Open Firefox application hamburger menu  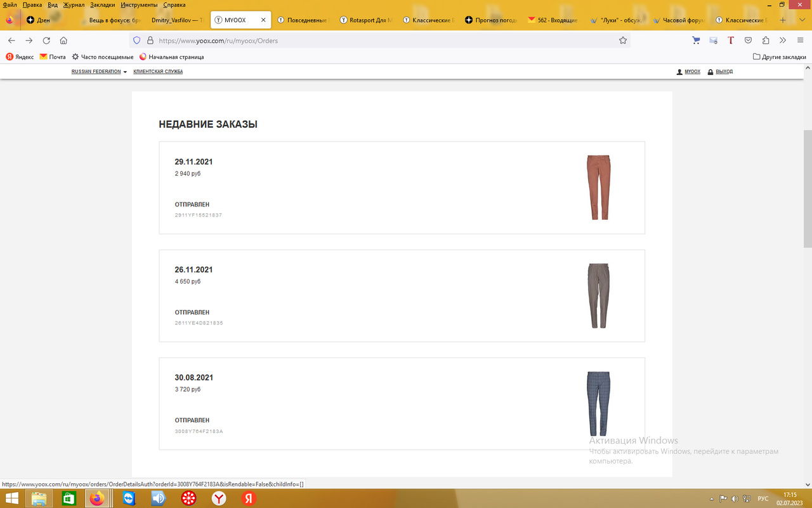pyautogui.click(x=800, y=40)
